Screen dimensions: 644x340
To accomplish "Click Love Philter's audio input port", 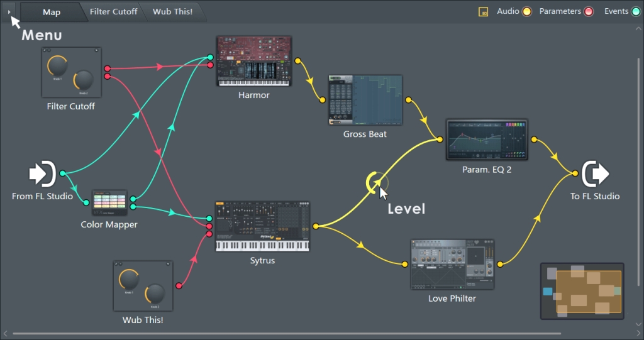I will click(405, 265).
